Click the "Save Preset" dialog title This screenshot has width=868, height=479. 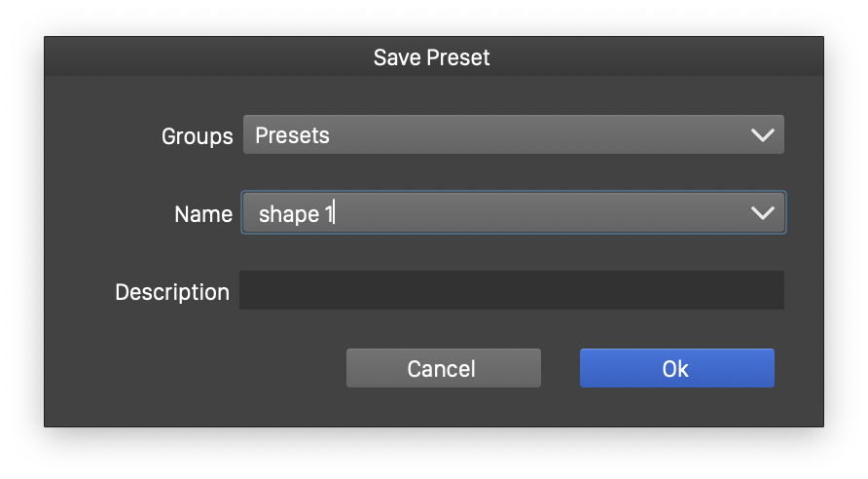(x=432, y=57)
